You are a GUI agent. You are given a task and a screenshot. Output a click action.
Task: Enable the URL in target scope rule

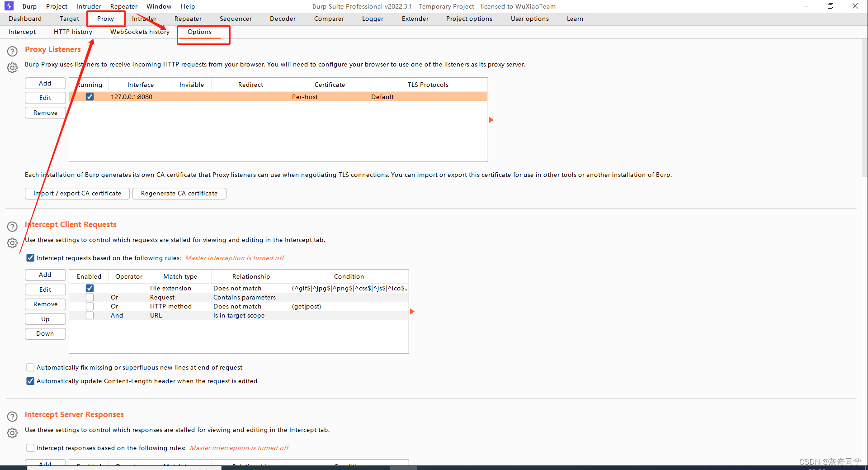point(90,315)
